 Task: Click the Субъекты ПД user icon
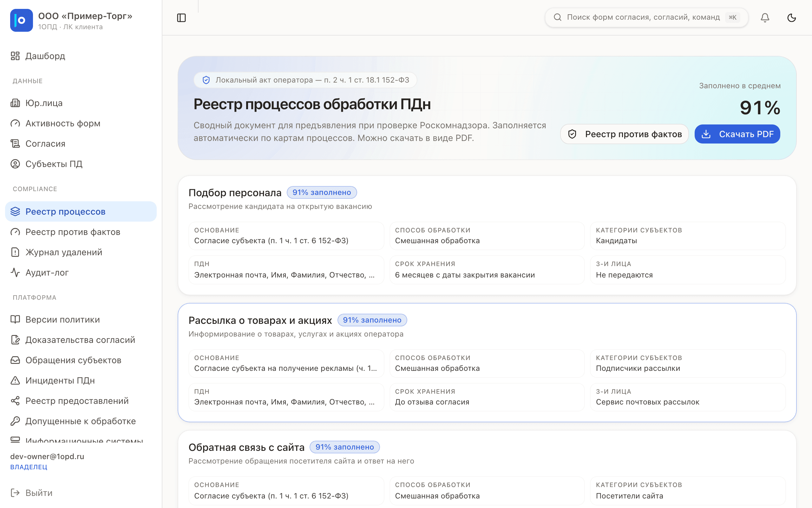pos(15,164)
